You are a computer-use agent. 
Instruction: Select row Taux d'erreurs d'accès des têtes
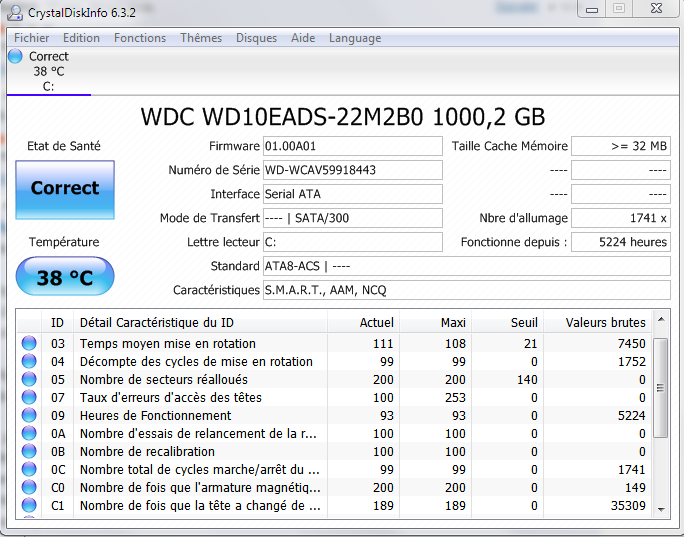click(x=334, y=397)
